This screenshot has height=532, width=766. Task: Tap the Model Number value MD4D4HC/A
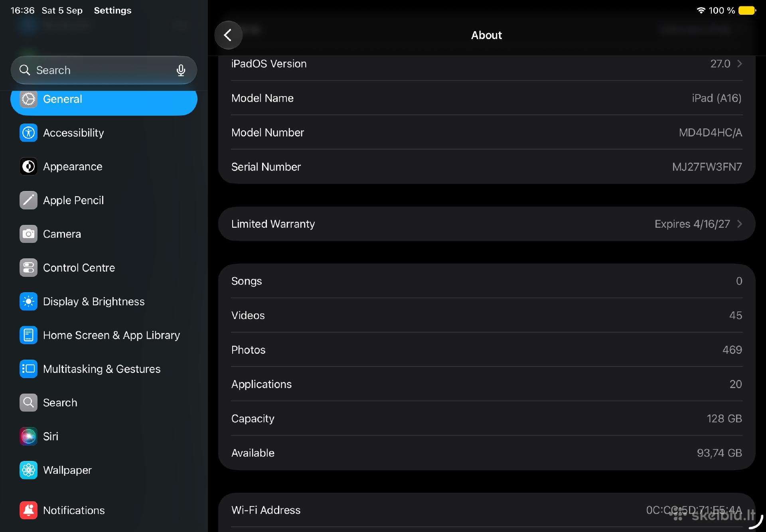[x=711, y=132]
